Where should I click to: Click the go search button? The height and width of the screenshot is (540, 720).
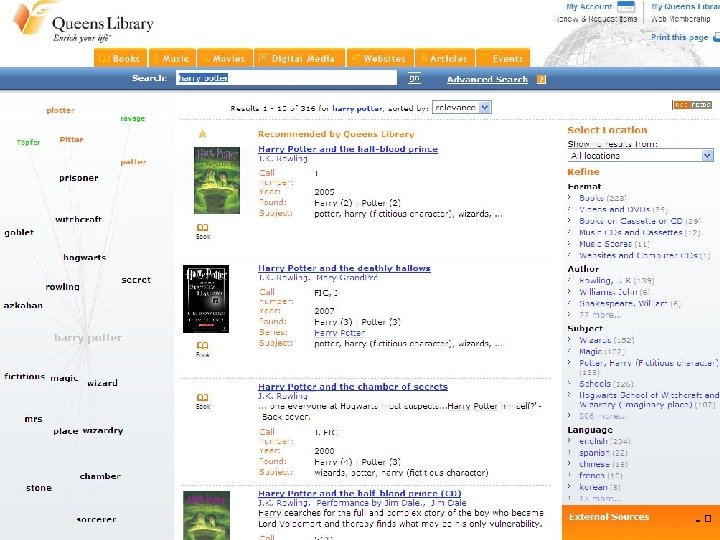coord(414,79)
